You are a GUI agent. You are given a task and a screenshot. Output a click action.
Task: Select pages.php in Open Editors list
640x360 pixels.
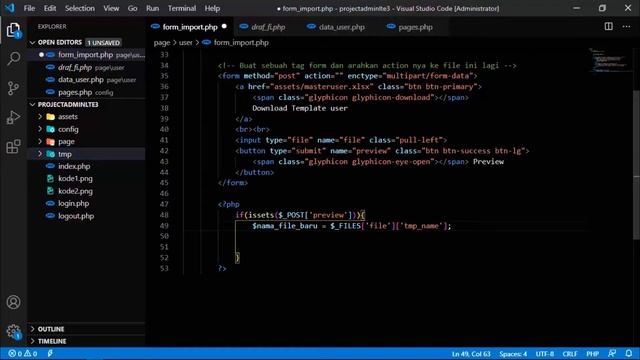pos(87,92)
